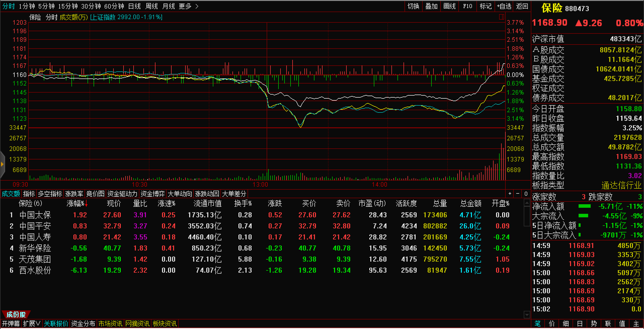644x329 pixels.
Task: Click the minus zoom button below chart
Action: (518, 194)
